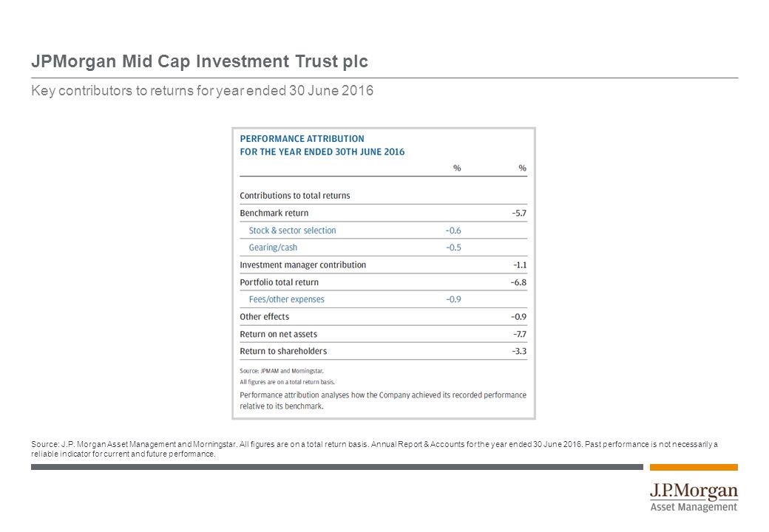The height and width of the screenshot is (532, 769).
Task: Click the J.P.Morgan Asset Management logo
Action: [x=694, y=498]
